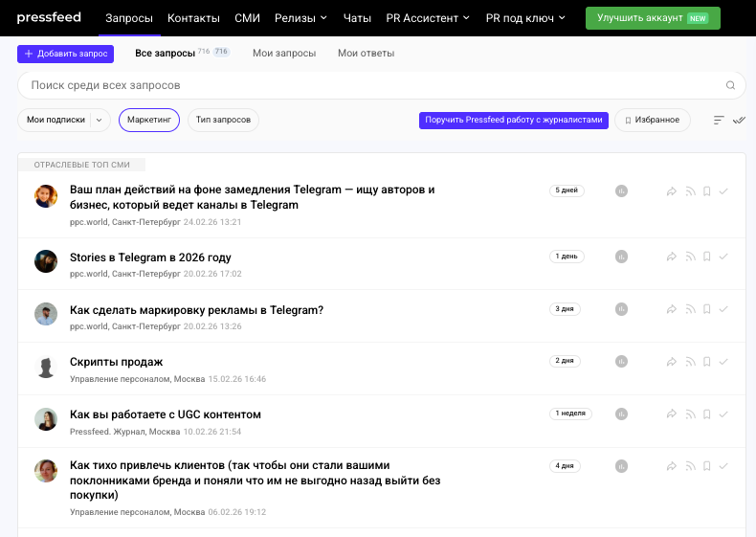The width and height of the screenshot is (756, 537).
Task: Click the Добавить запрос button
Action: [x=65, y=54]
